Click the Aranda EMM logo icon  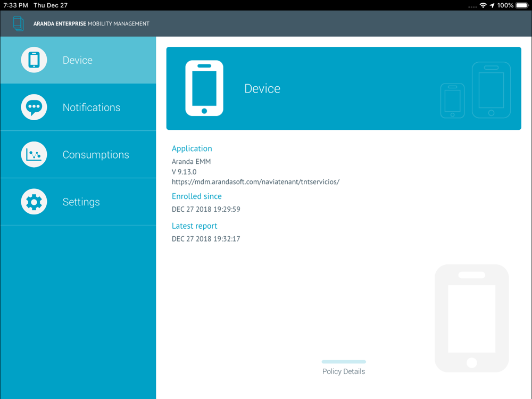point(19,23)
